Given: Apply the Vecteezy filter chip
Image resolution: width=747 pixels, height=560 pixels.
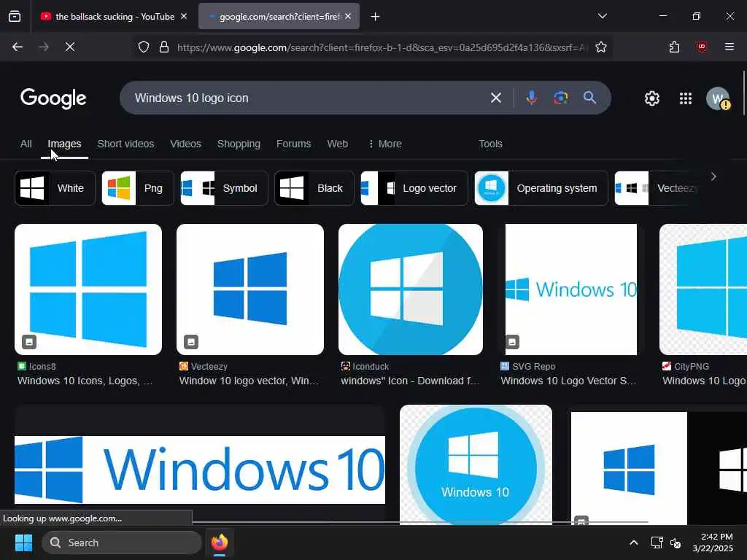Looking at the screenshot, I should [x=657, y=188].
